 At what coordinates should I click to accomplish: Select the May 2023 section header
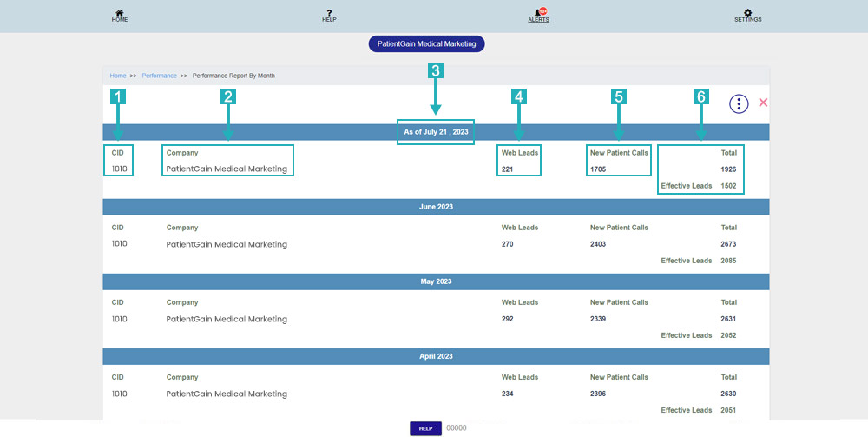click(x=436, y=281)
